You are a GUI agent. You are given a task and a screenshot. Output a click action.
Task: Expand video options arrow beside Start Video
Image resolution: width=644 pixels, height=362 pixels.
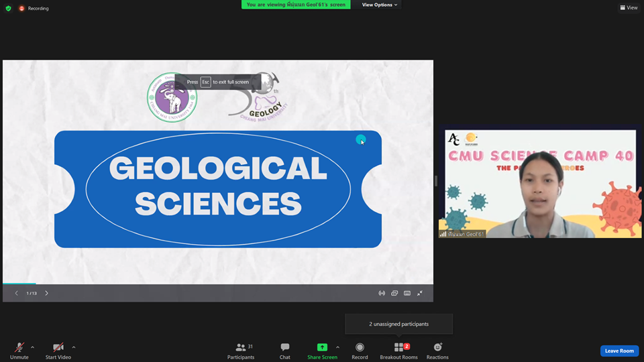(x=73, y=347)
